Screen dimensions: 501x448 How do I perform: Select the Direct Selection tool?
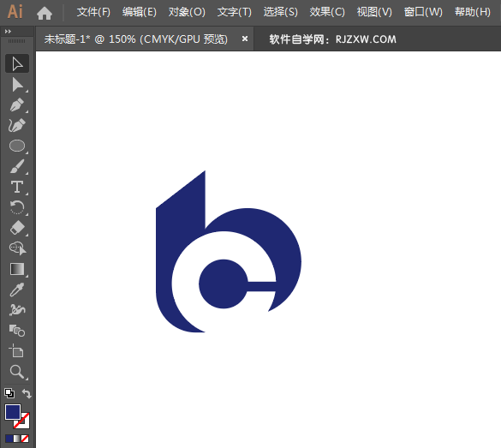click(x=17, y=85)
